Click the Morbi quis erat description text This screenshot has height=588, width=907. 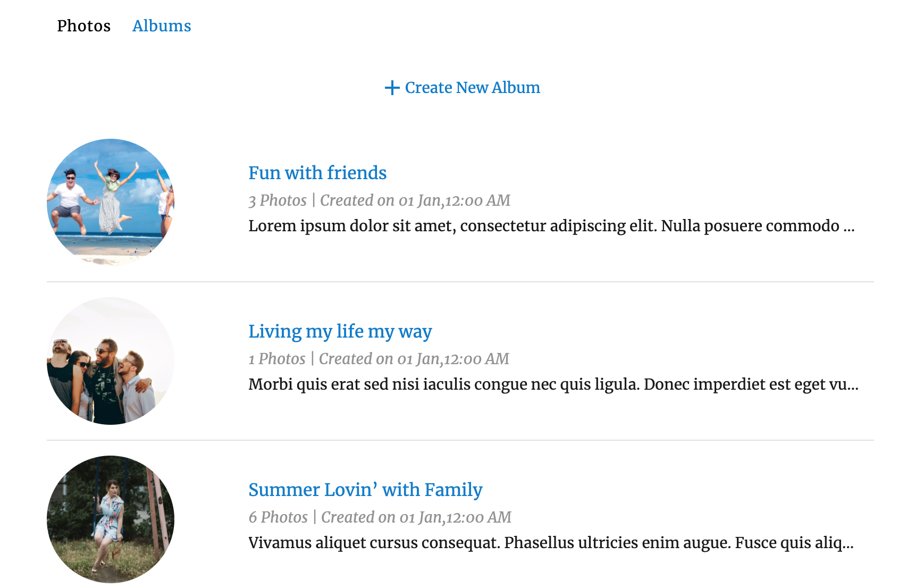tap(553, 384)
